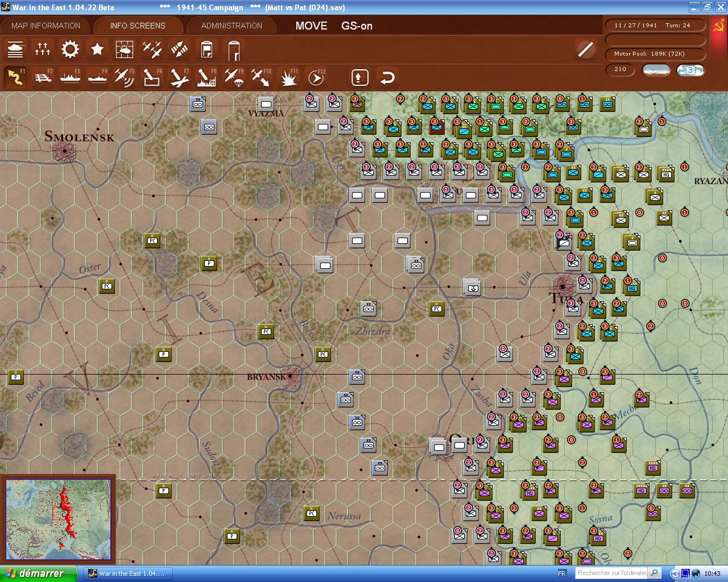Open the order of battle tank icon
This screenshot has height=582, width=728.
tap(15, 50)
